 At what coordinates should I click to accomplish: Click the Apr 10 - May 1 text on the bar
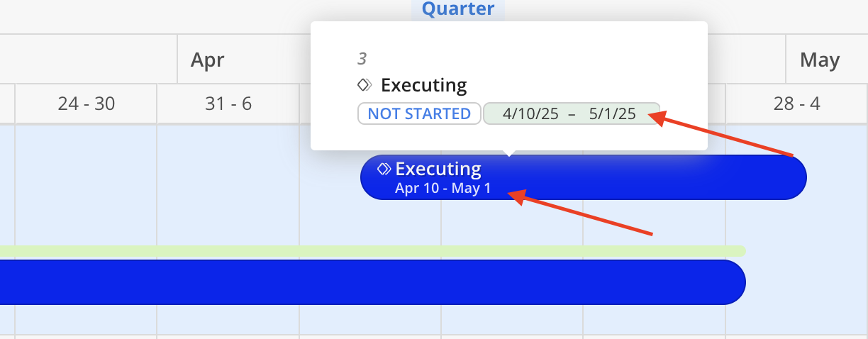(x=443, y=189)
